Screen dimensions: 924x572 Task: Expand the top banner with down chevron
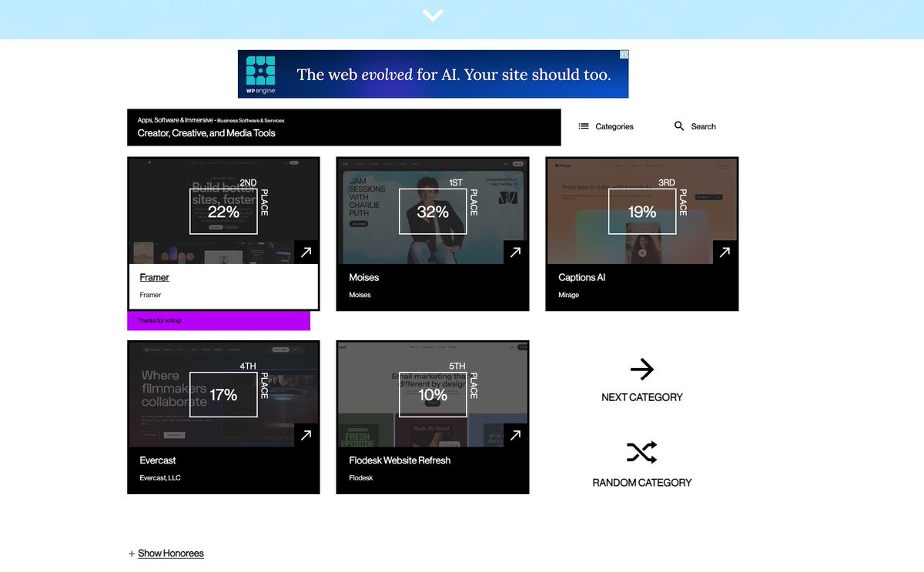coord(433,15)
